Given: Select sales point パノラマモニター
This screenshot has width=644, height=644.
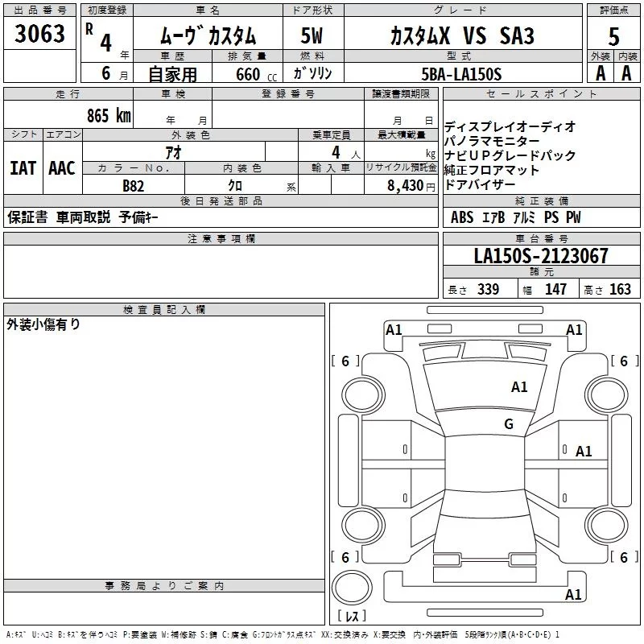Looking at the screenshot, I should pyautogui.click(x=492, y=142).
